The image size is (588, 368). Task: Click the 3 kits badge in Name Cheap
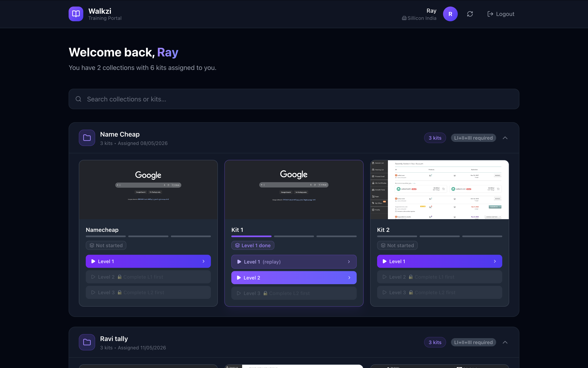(x=435, y=138)
